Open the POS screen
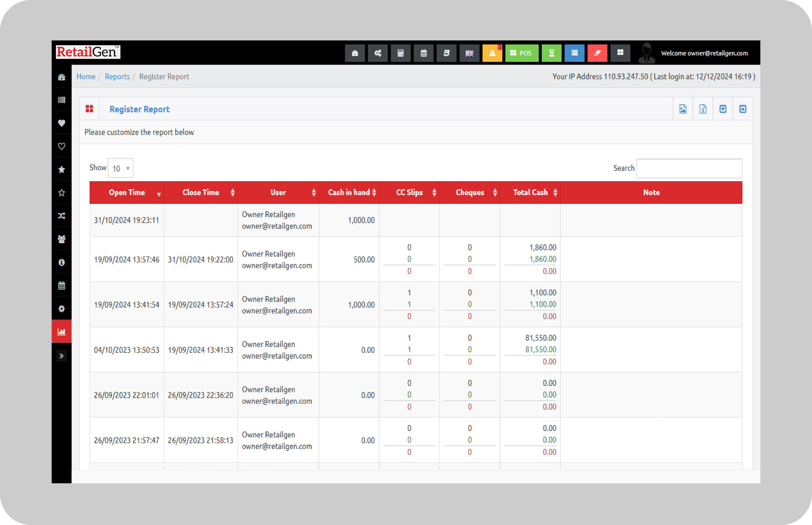The height and width of the screenshot is (525, 812). point(521,53)
